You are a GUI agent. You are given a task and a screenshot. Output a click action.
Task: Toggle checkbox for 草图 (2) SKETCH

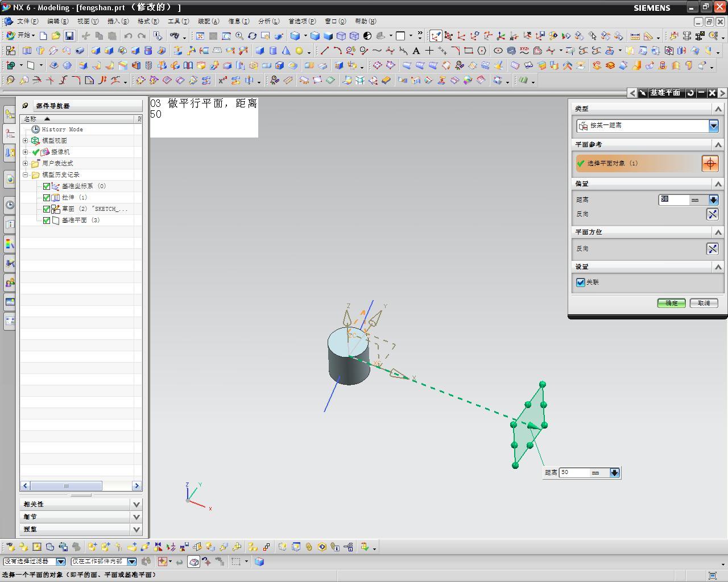(47, 209)
